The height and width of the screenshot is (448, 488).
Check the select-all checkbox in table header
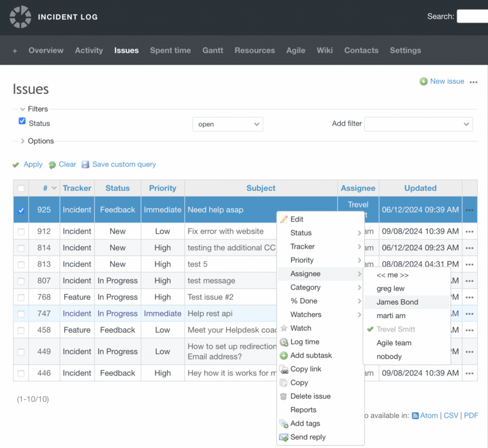pos(21,188)
